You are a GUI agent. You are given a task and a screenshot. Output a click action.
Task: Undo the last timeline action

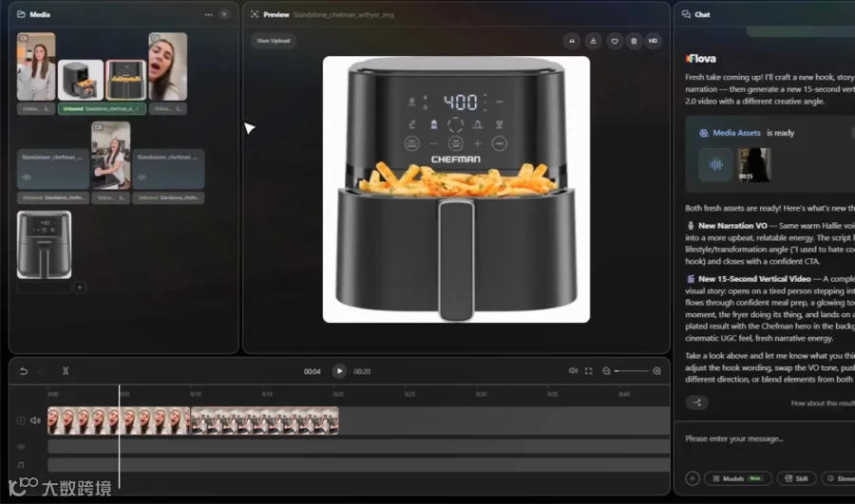(24, 371)
